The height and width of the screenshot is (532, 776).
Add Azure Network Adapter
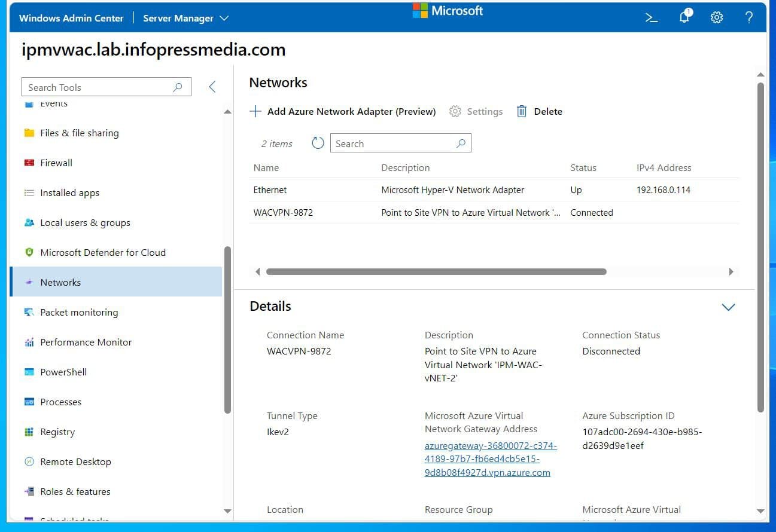(x=343, y=111)
